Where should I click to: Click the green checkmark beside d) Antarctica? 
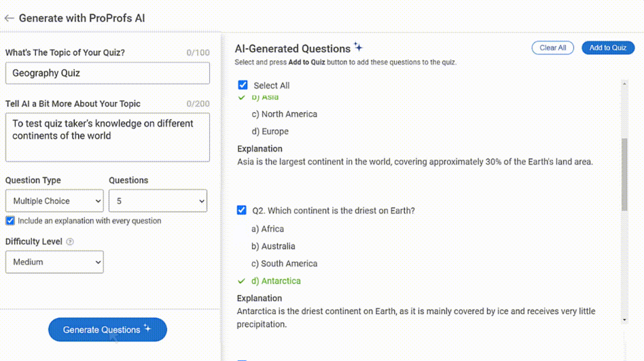click(x=242, y=281)
